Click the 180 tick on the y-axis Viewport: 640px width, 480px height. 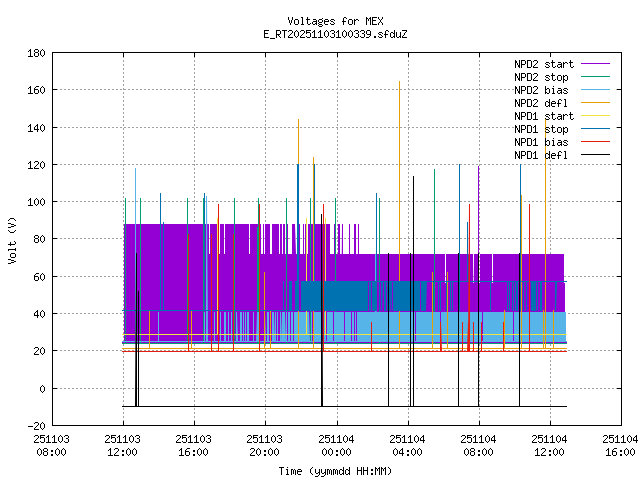coord(35,53)
